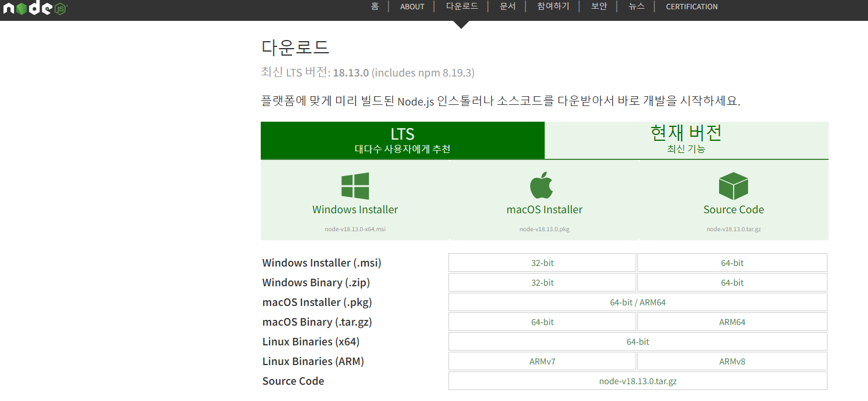Open the ABOUT menu item

pos(413,6)
